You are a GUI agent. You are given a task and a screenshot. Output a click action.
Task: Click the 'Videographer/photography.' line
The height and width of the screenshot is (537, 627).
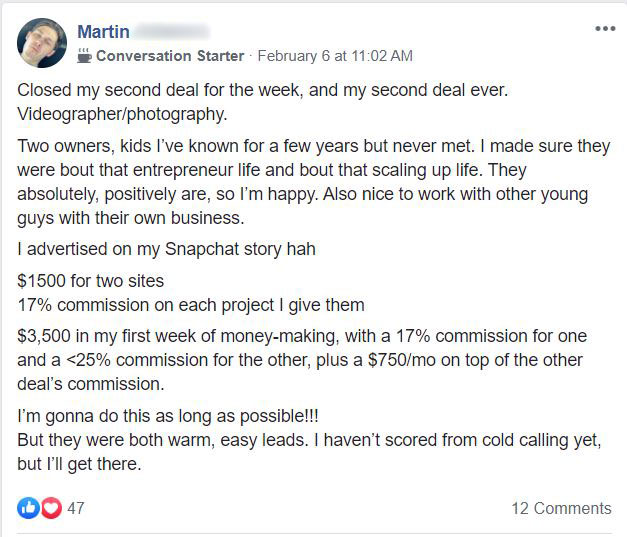(x=122, y=114)
